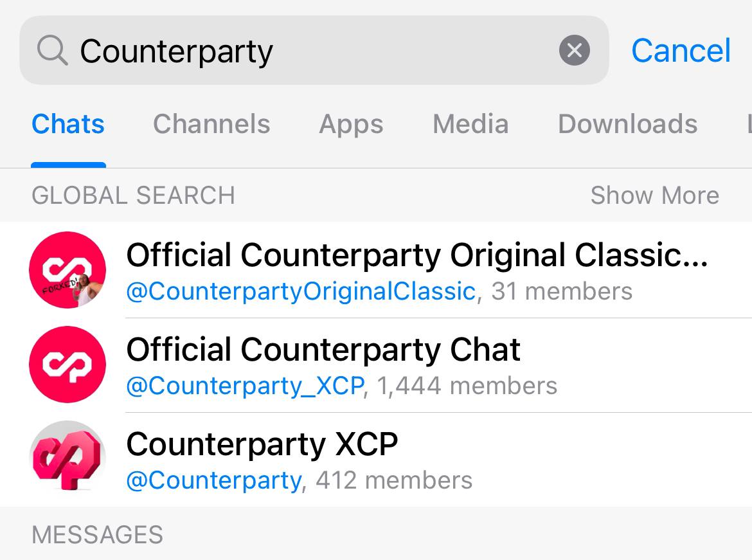
Task: View the Downloads tab
Action: (x=627, y=124)
